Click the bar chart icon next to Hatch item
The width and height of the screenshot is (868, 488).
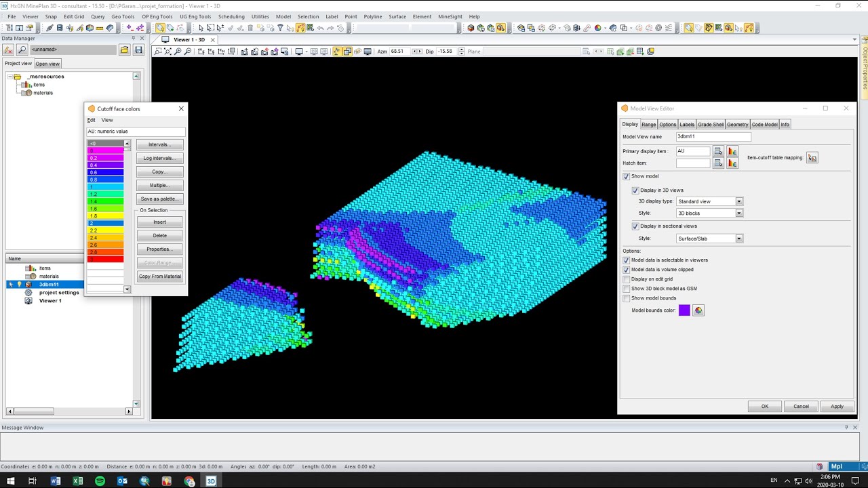[732, 163]
